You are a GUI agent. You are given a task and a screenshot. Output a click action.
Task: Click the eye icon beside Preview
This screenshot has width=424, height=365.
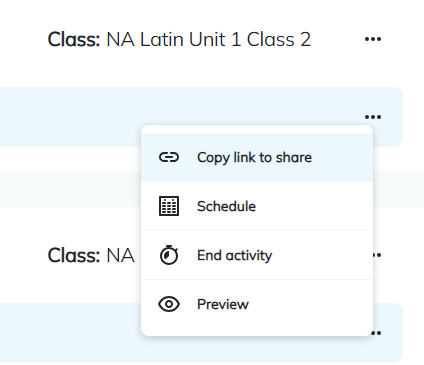coord(169,304)
